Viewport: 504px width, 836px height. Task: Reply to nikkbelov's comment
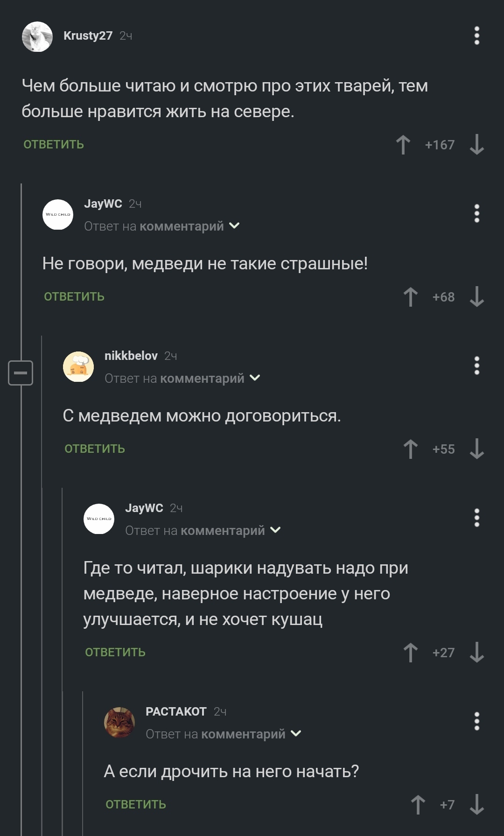point(95,449)
